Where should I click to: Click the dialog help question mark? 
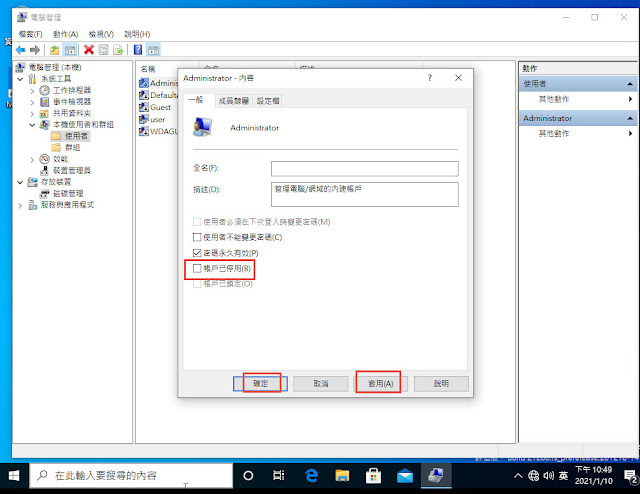click(429, 78)
